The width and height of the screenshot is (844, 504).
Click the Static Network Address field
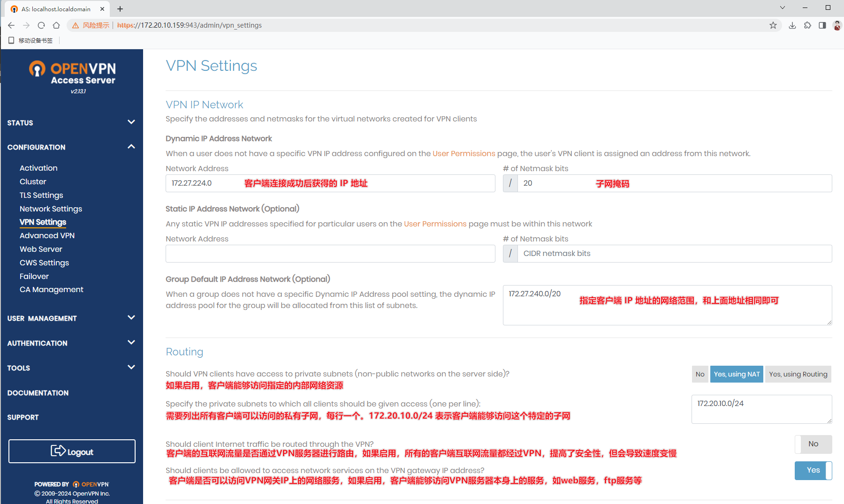(330, 254)
